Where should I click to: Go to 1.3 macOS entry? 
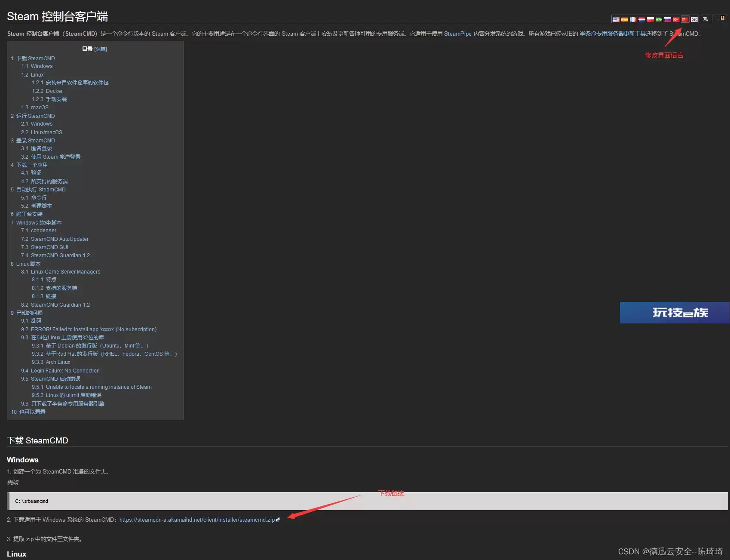click(x=35, y=108)
